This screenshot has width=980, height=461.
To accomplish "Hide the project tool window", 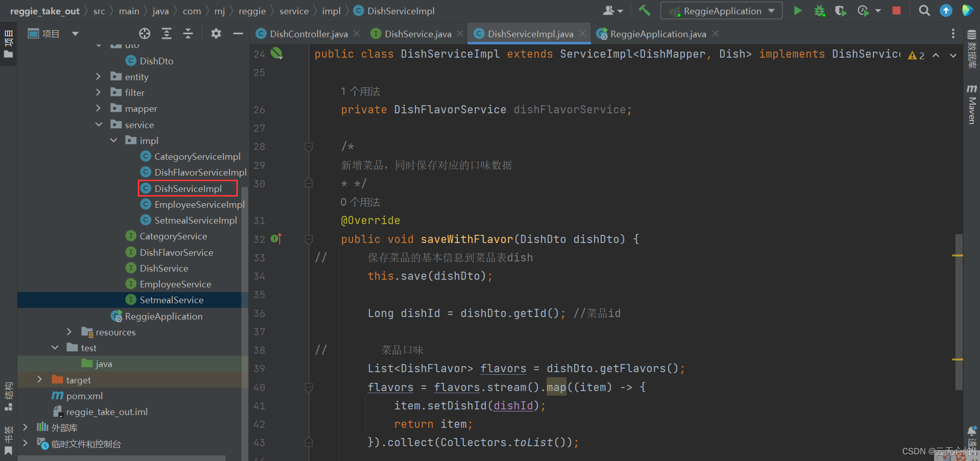I will pyautogui.click(x=238, y=34).
